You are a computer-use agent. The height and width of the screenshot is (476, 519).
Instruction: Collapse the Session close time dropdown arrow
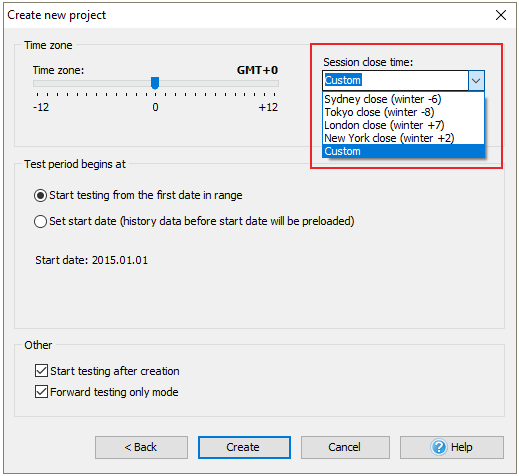coord(476,80)
